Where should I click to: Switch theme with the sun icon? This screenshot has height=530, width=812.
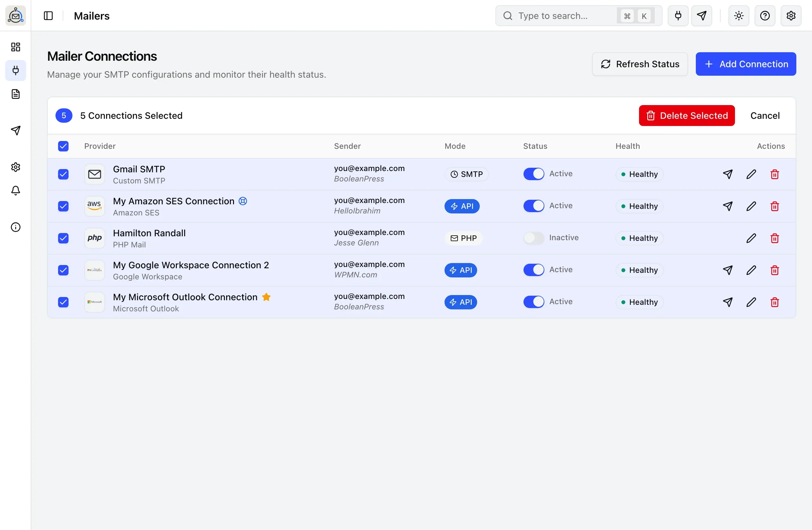(x=739, y=16)
